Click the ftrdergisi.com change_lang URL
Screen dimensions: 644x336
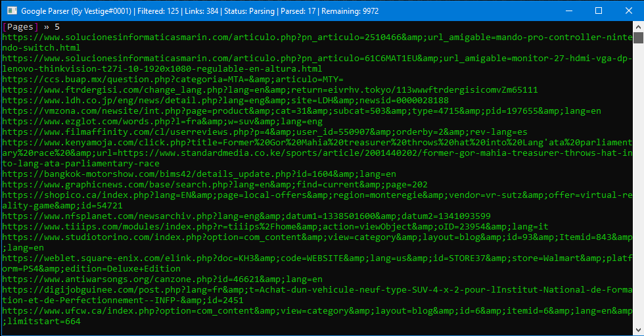click(270, 90)
